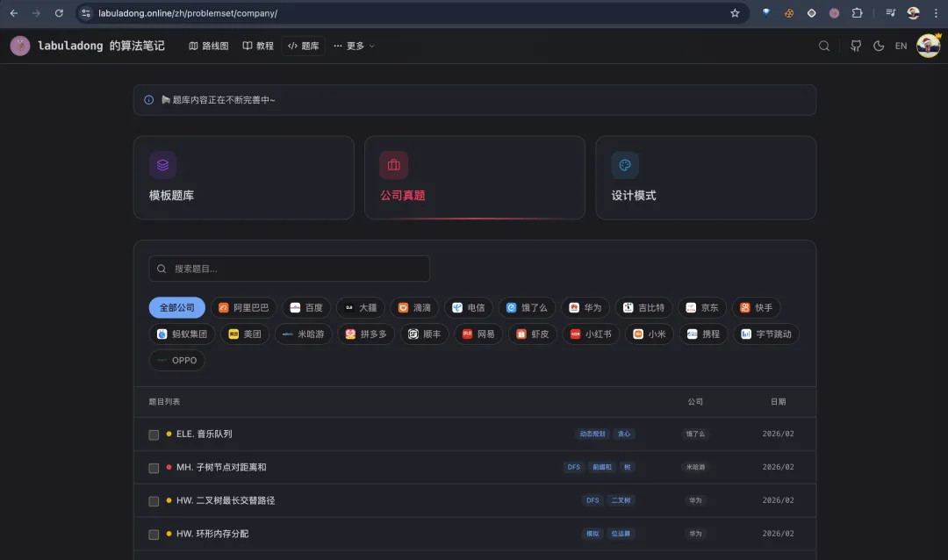Click the 公司真题 card icon
The width and height of the screenshot is (948, 560).
click(393, 164)
